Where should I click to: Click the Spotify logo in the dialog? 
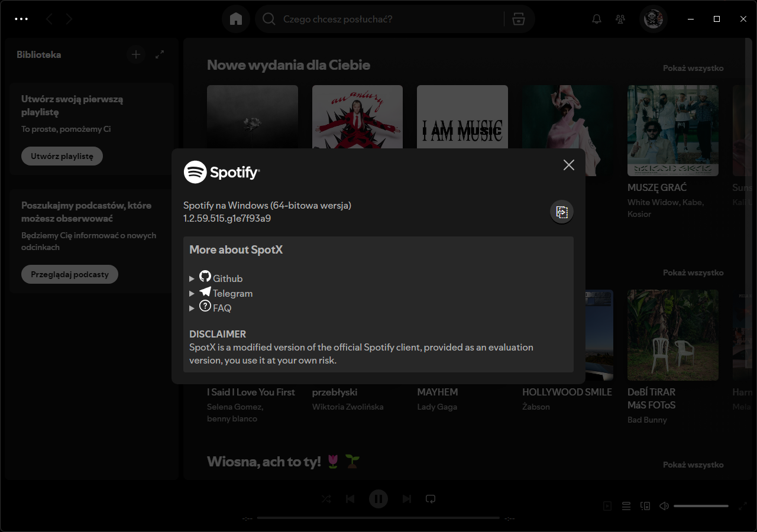(222, 172)
